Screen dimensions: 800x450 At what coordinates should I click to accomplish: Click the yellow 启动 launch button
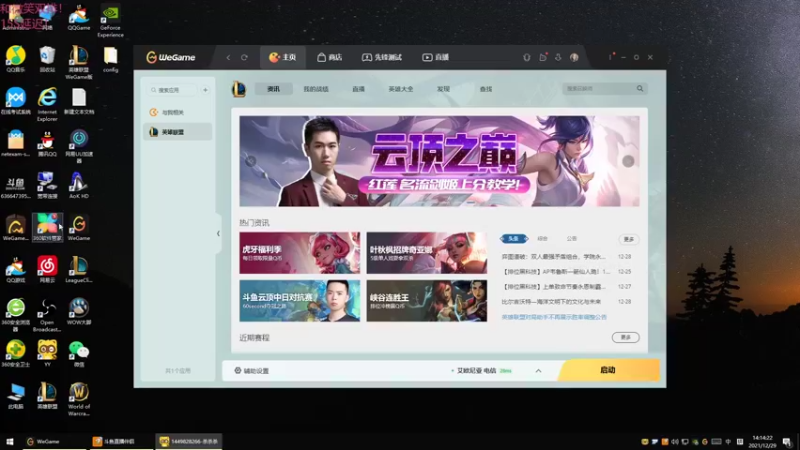[x=608, y=370]
